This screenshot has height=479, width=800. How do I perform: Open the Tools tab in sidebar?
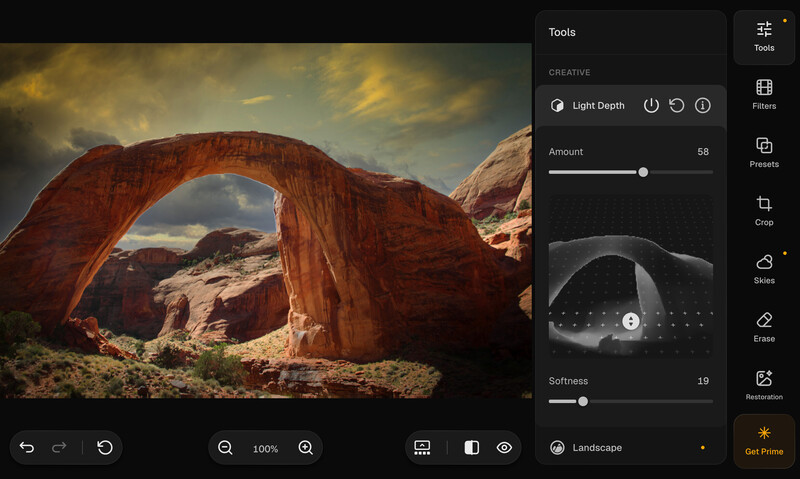point(764,37)
